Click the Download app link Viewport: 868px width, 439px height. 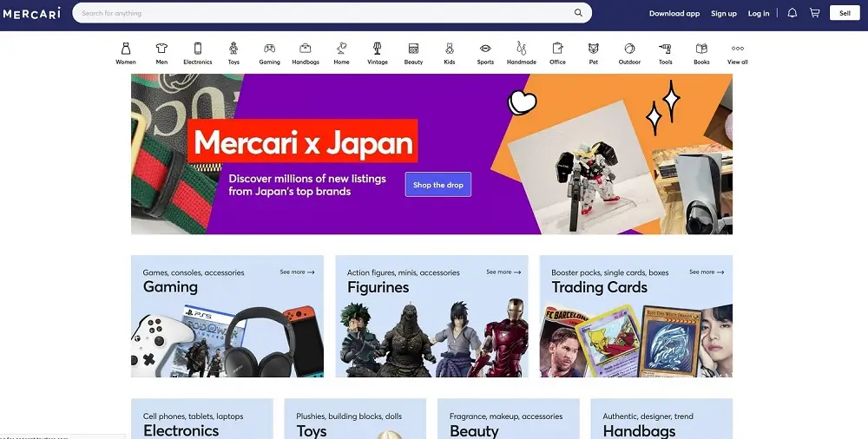click(x=674, y=13)
